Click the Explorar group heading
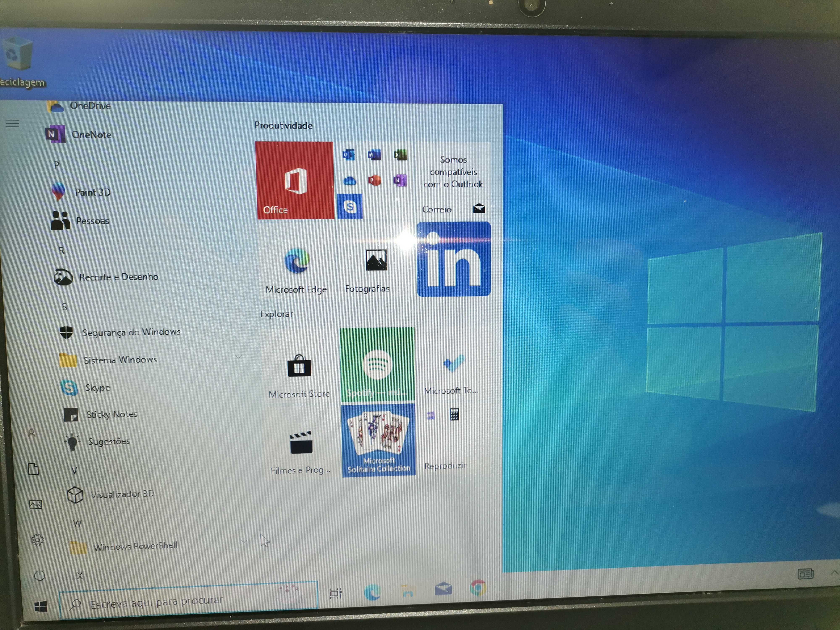Image resolution: width=840 pixels, height=630 pixels. click(276, 314)
